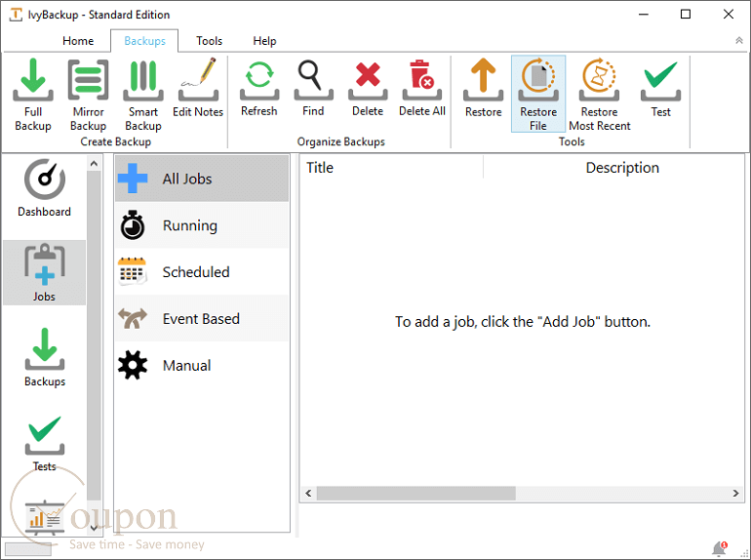Refresh the backups list
Viewport: 751px width, 560px height.
pos(259,88)
